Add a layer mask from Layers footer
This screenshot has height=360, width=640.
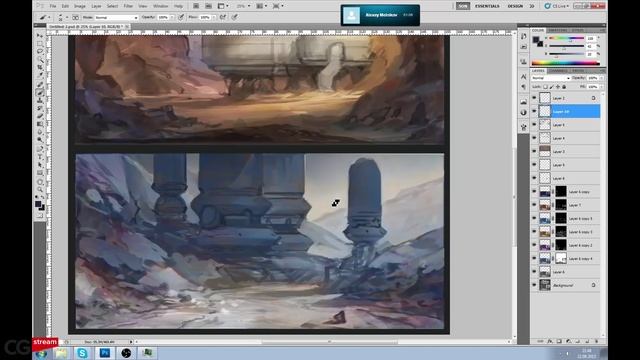[x=559, y=341]
